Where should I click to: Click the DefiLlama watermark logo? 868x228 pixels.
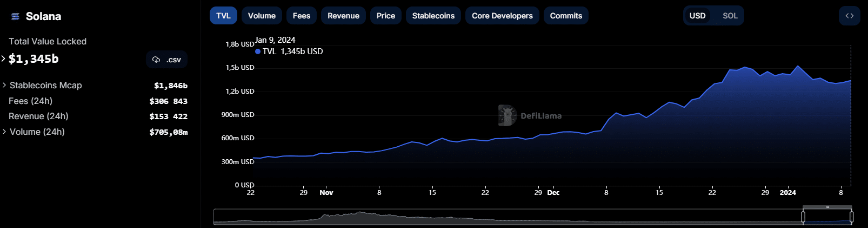click(507, 115)
